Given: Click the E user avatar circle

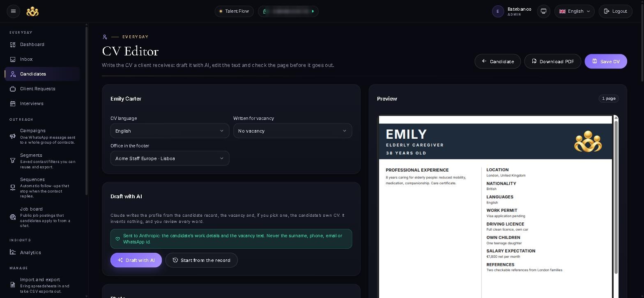Looking at the screenshot, I should coord(498,11).
